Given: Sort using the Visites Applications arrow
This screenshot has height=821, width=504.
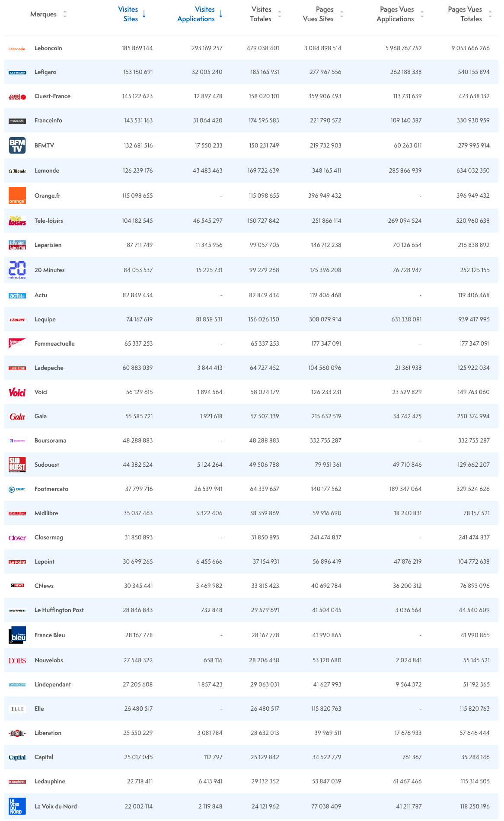Looking at the screenshot, I should 221,14.
